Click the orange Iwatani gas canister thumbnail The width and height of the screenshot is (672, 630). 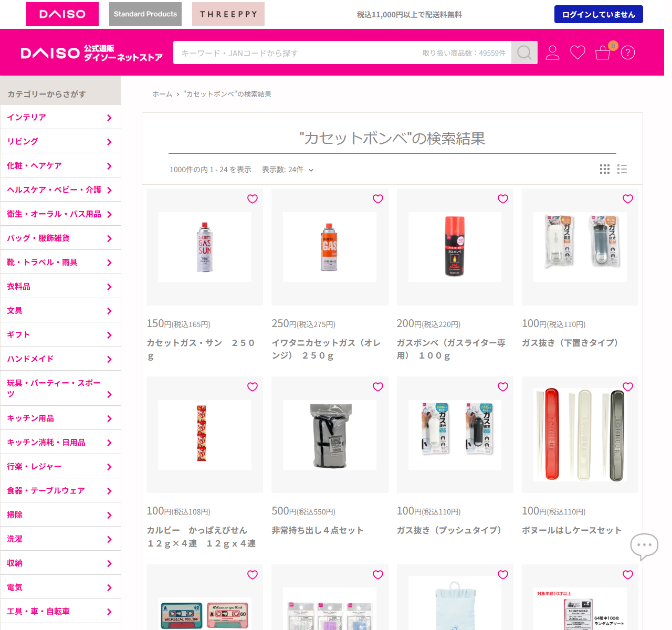click(330, 247)
